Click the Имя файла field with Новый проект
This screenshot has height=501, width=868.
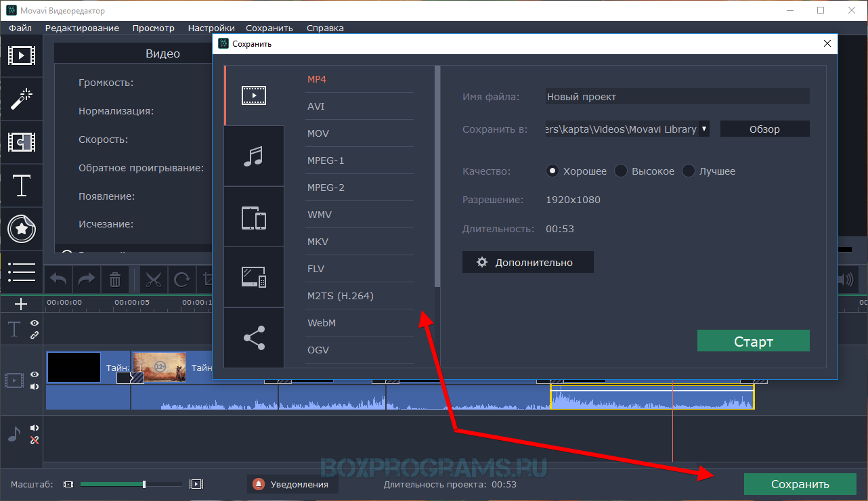point(678,96)
